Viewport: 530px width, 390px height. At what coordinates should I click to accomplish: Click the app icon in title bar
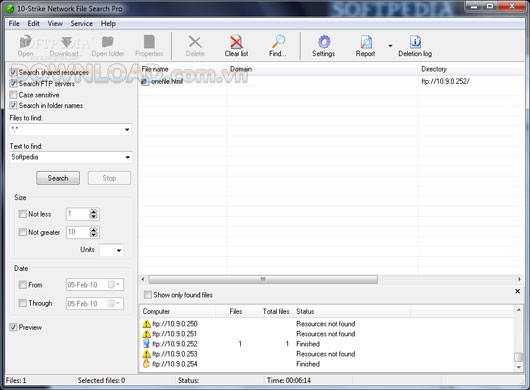pos(10,8)
